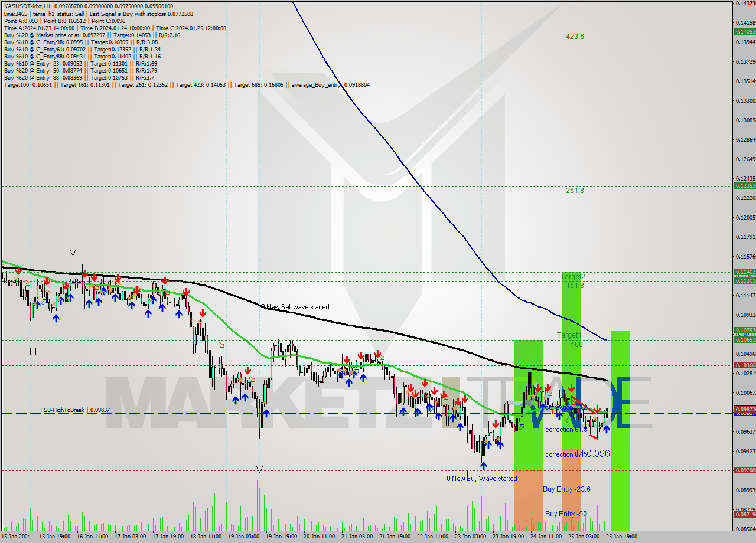Select the 'I I I' wave label
This screenshot has height=543, width=756.
[x=30, y=352]
